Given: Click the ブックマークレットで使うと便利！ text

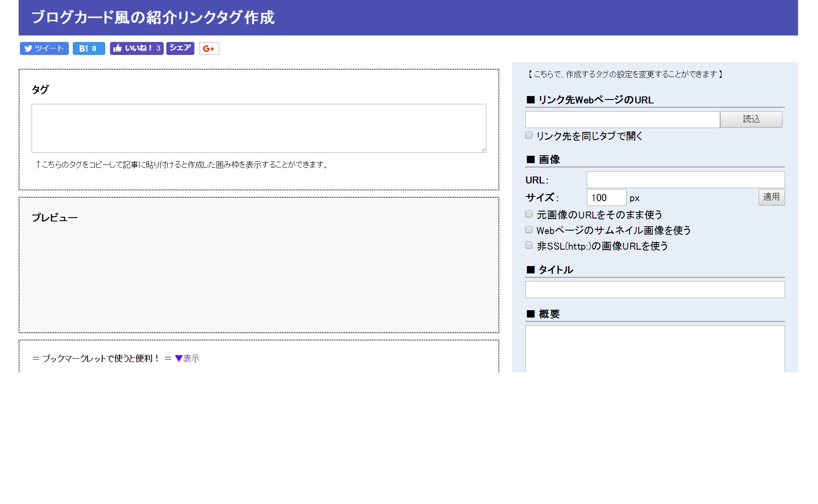Looking at the screenshot, I should (x=101, y=358).
